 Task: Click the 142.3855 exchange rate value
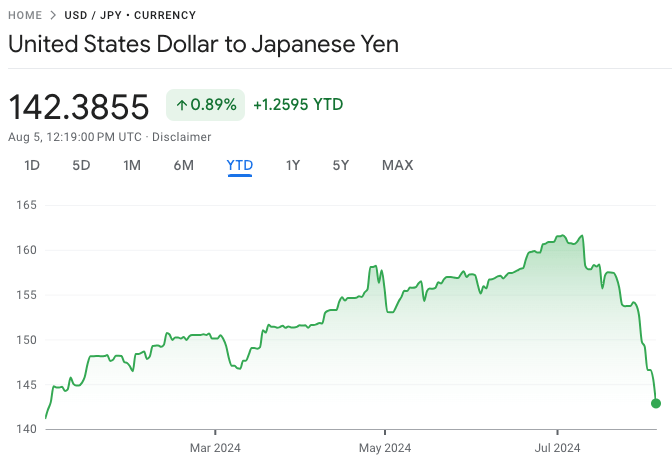(x=79, y=105)
